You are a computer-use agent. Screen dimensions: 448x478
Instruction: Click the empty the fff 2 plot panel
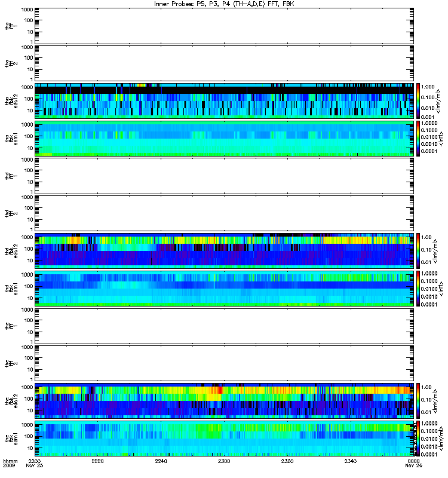225,363
